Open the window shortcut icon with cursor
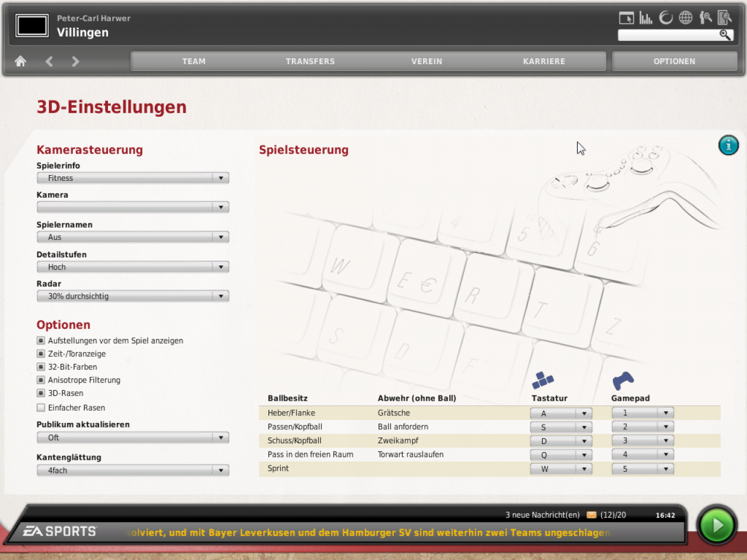Viewport: 747px width, 560px height. coord(626,18)
